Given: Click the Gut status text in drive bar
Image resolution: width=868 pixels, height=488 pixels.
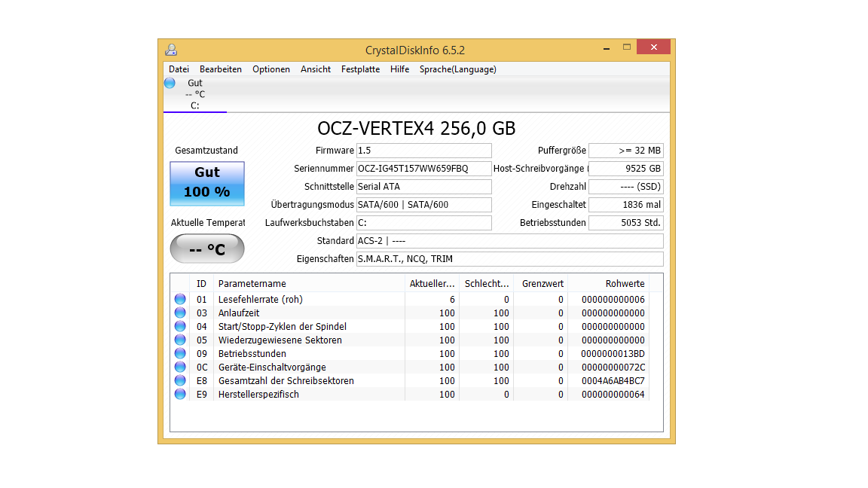Looking at the screenshot, I should point(195,83).
